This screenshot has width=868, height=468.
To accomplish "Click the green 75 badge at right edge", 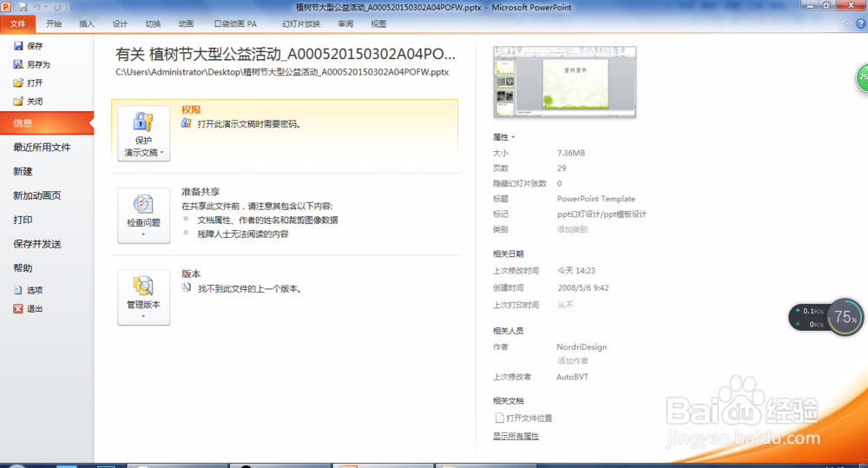I will click(x=862, y=78).
